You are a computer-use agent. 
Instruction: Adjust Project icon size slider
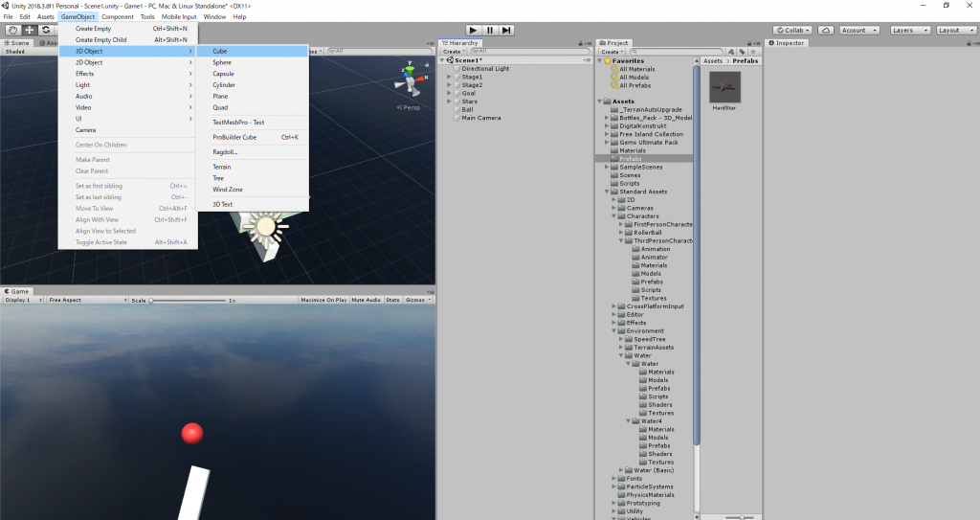[742, 517]
